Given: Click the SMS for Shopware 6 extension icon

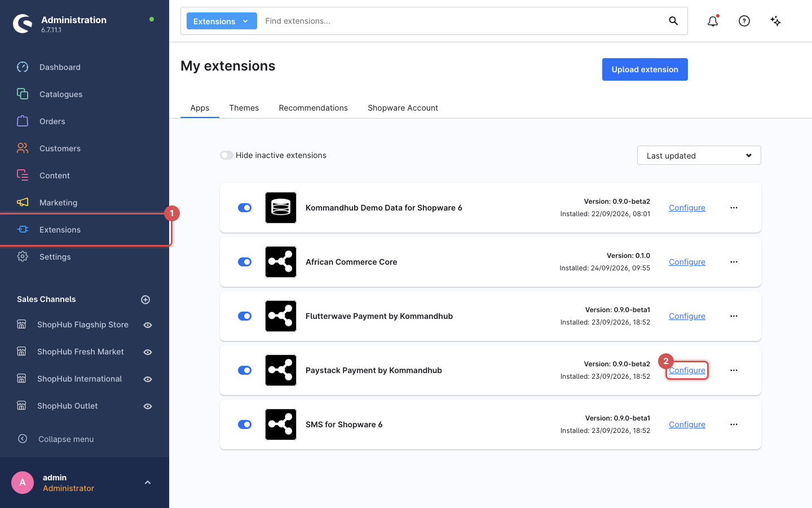Looking at the screenshot, I should pos(281,424).
